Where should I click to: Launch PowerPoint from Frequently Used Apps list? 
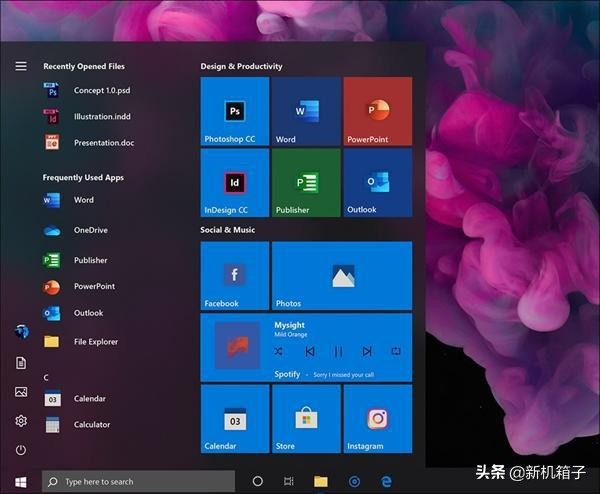pyautogui.click(x=79, y=287)
